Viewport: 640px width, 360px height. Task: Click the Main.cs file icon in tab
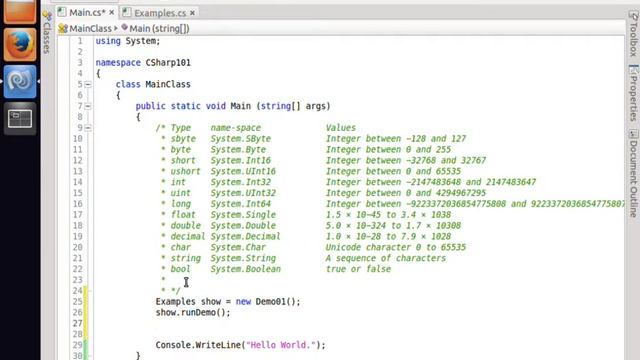62,12
